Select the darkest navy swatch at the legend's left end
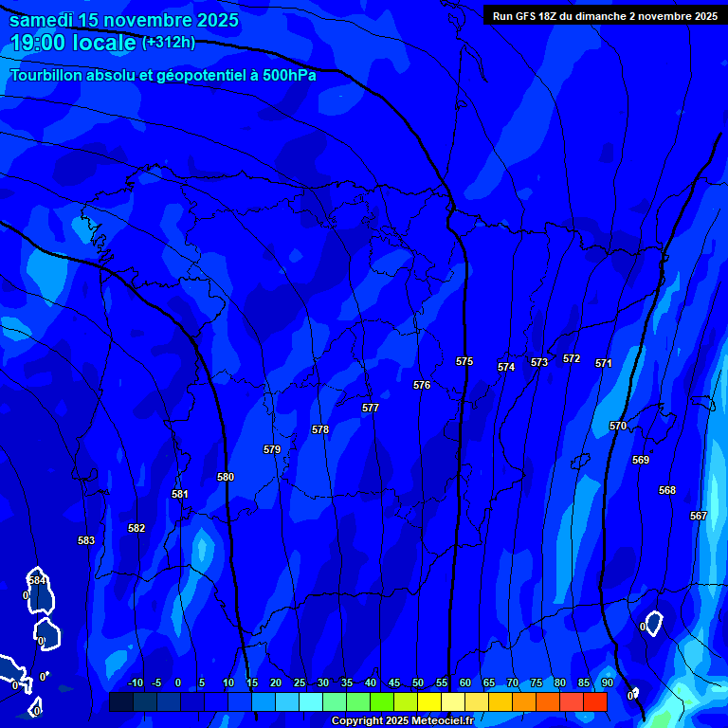This screenshot has height=728, width=728. (121, 701)
